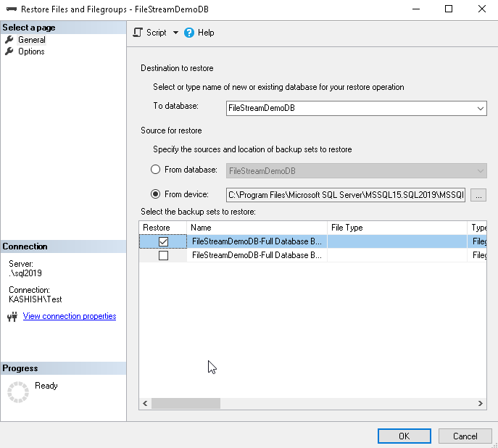Click the connection properties plug icon
Image resolution: width=498 pixels, height=448 pixels.
[12, 317]
